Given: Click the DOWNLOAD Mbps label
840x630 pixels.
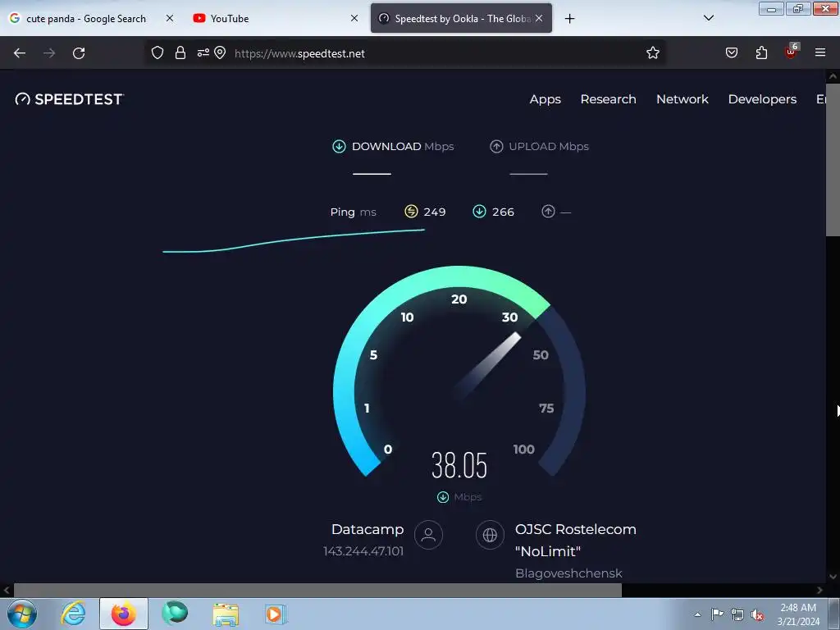Looking at the screenshot, I should tap(403, 146).
